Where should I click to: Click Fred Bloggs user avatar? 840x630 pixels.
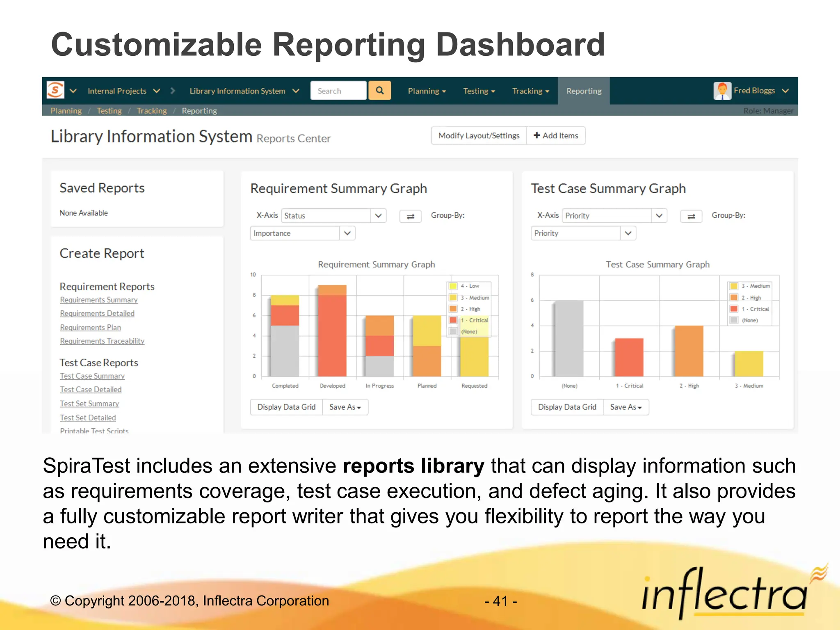(722, 91)
